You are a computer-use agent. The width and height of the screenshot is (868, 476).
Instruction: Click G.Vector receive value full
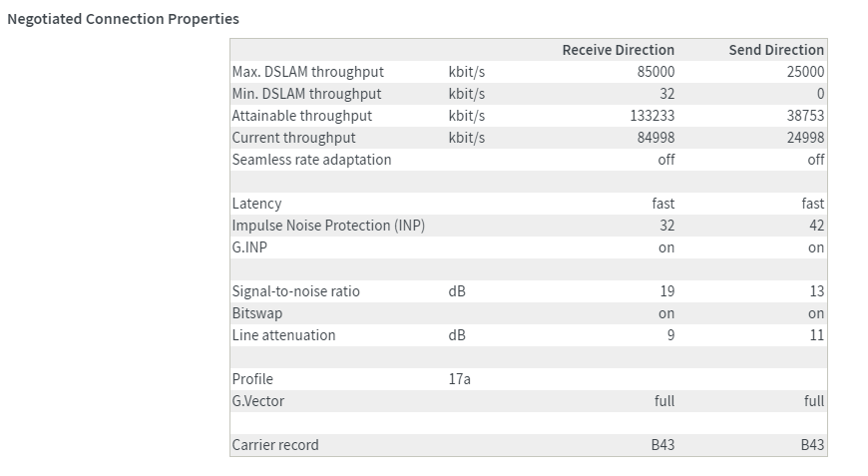(664, 401)
